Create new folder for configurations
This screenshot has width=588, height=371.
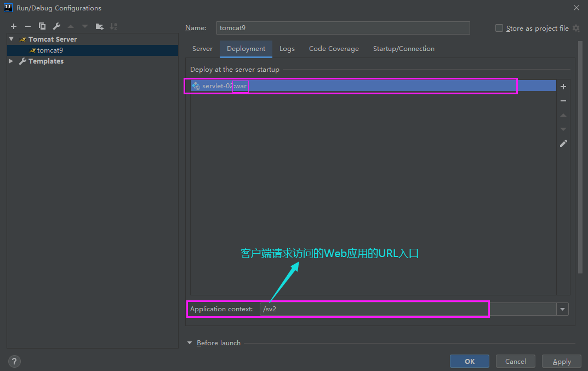tap(99, 26)
